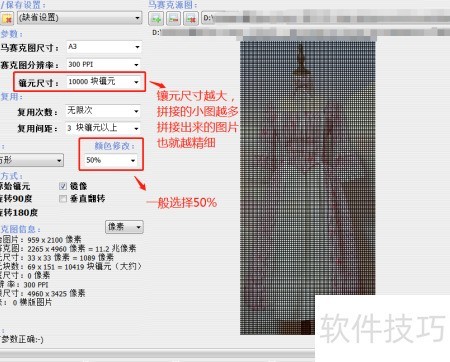Open the 缺省设置 preset dropdown
The height and width of the screenshot is (362, 450).
click(79, 17)
